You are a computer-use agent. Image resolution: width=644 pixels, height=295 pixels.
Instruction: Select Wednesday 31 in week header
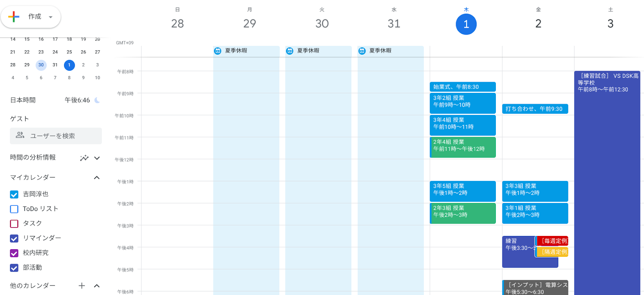click(394, 24)
